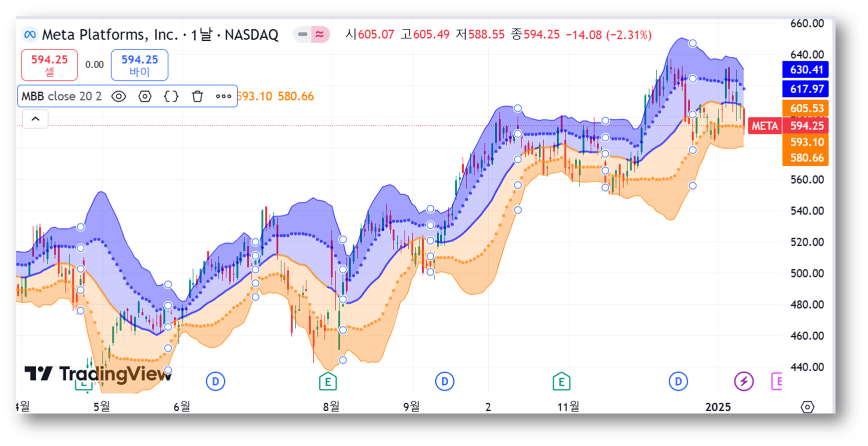This screenshot has width=868, height=446.
Task: Click the 440.00 price axis value
Action: [x=807, y=367]
